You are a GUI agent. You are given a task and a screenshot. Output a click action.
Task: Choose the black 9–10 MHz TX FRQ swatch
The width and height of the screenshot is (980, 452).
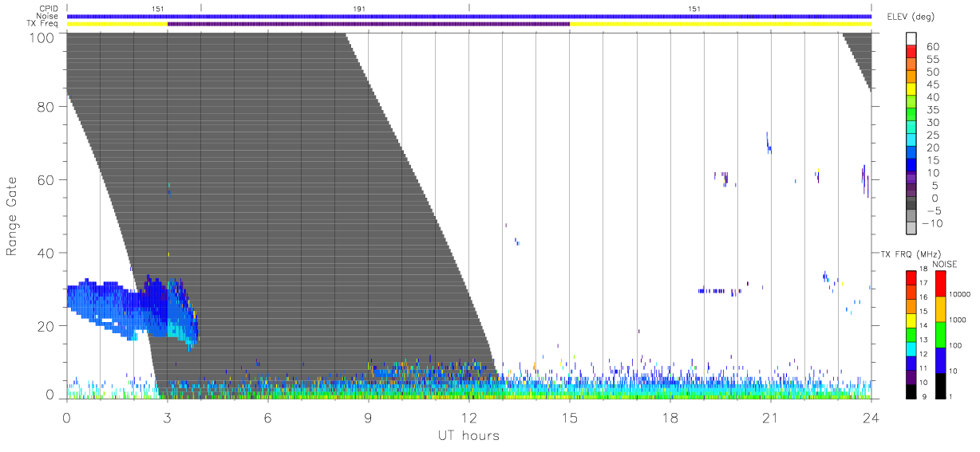tap(911, 390)
